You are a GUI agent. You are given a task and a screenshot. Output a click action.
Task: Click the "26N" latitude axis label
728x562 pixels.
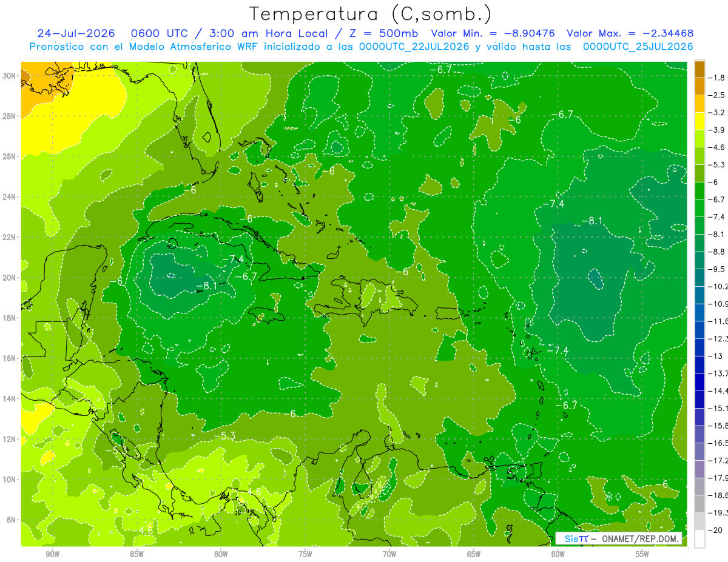(x=8, y=156)
